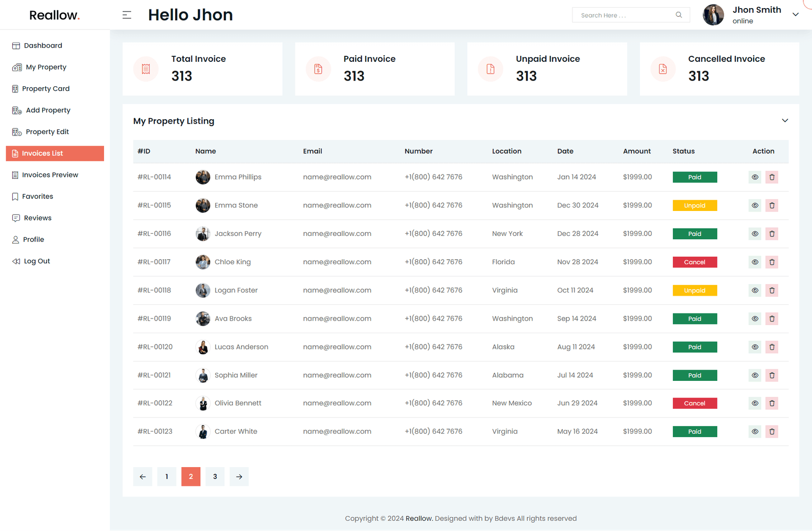
Task: Click the search magnifier icon
Action: point(679,15)
